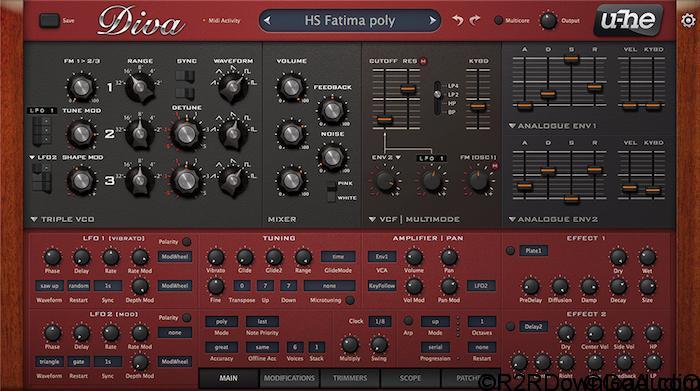The width and height of the screenshot is (700, 391).
Task: Click the ENV2 Decay slider handle
Action: (548, 171)
